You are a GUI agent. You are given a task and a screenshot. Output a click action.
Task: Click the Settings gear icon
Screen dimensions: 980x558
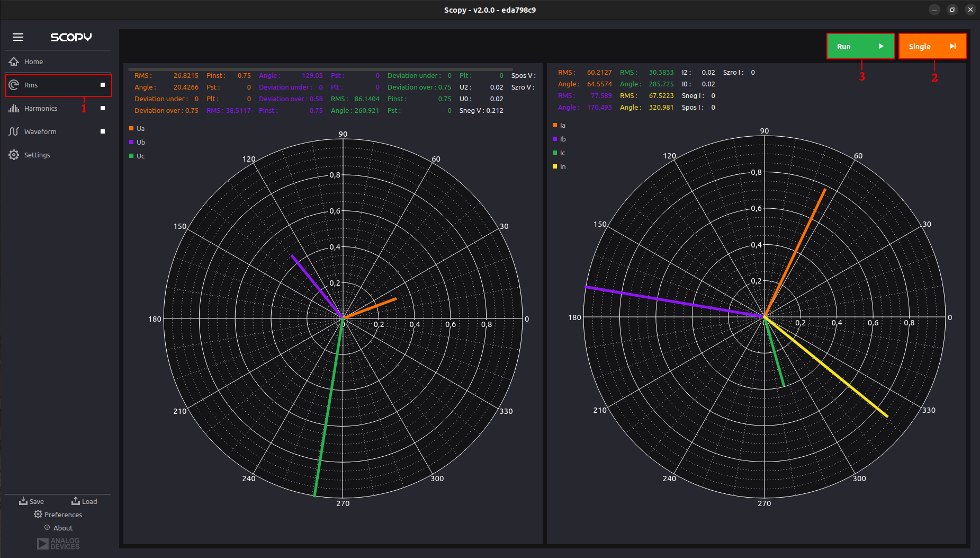pyautogui.click(x=14, y=155)
